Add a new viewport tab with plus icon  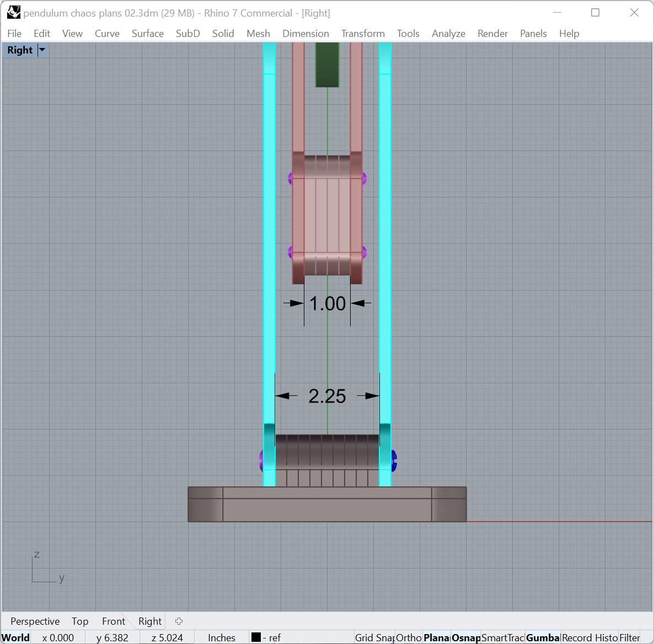coord(179,621)
